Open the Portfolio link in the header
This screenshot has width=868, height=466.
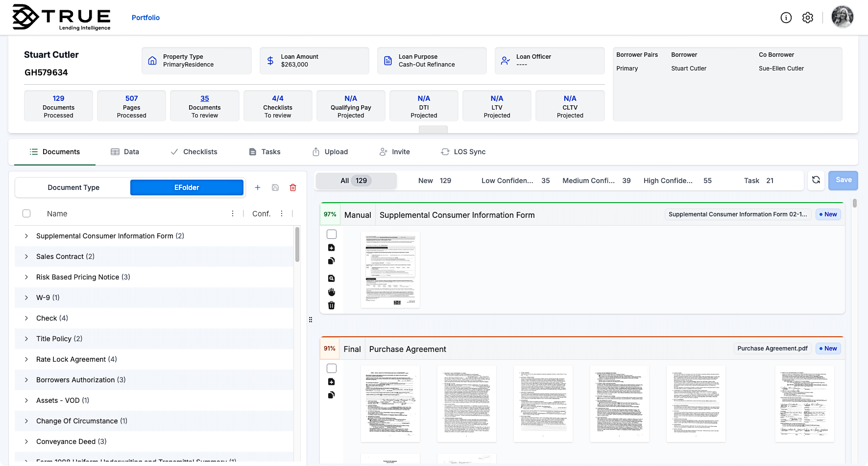[x=145, y=17]
